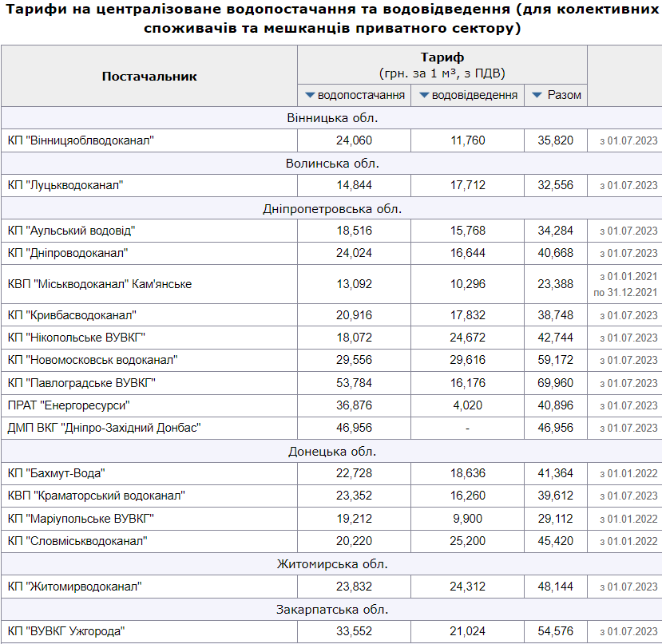This screenshot has height=644, width=662.
Task: Select ПРАТ "Енергоресурси" supplier row
Action: [69, 405]
